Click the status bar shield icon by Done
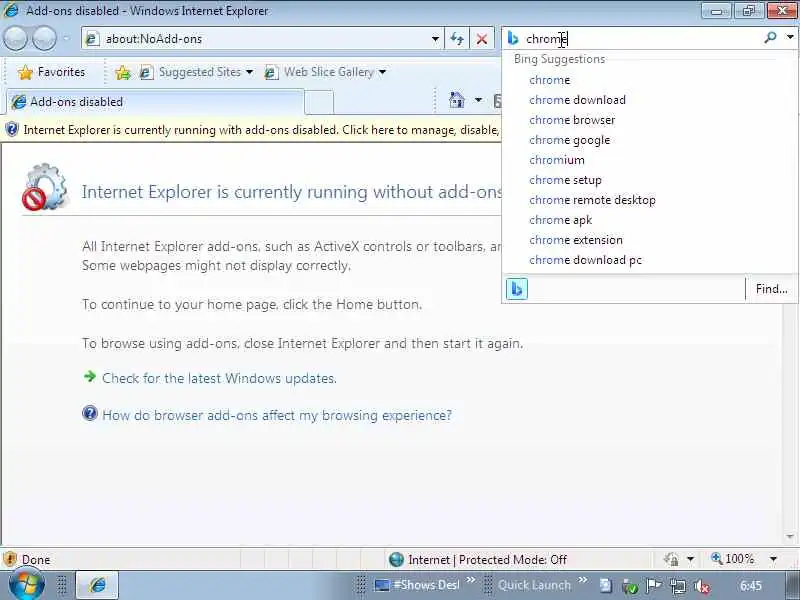 point(10,559)
